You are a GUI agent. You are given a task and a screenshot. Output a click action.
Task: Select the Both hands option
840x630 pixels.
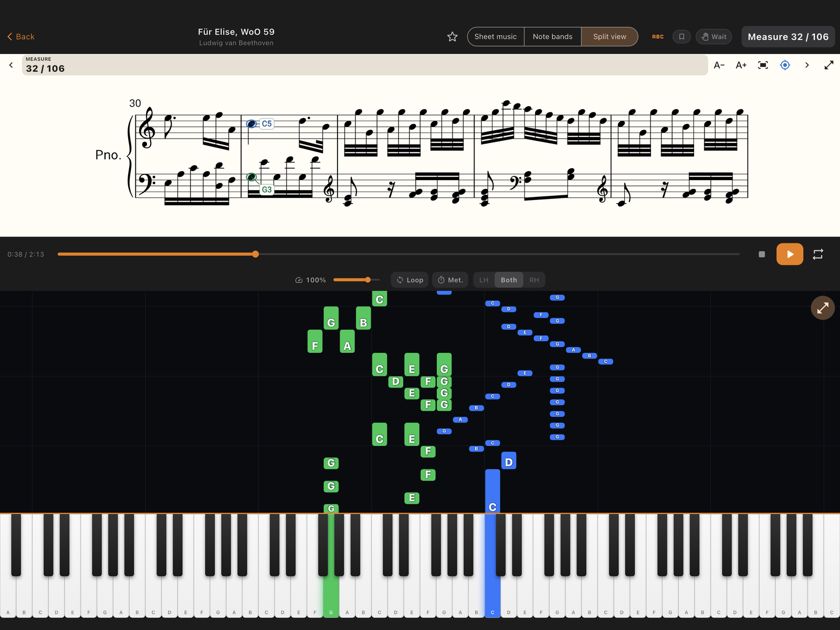(509, 280)
